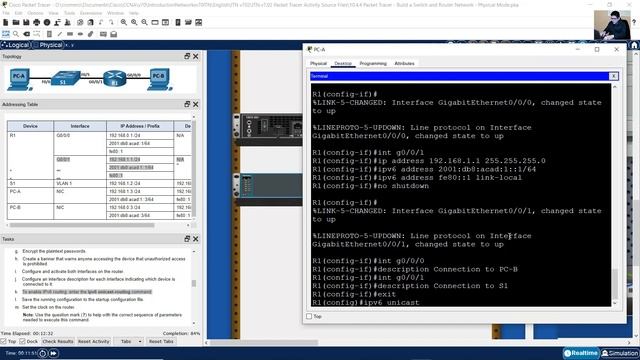640x360 pixels.
Task: Undock the Tasks panel
Action: point(187,238)
